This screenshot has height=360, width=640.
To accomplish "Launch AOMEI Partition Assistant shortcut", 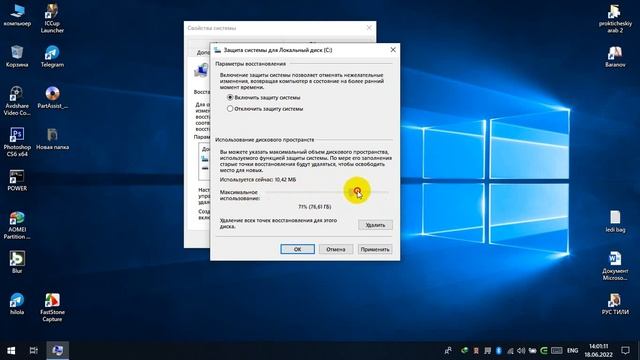I will (x=17, y=225).
